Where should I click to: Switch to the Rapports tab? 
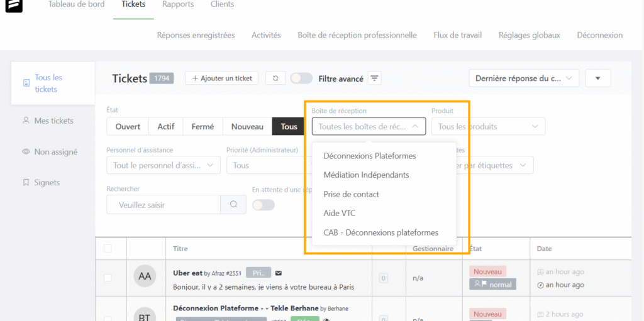(178, 5)
